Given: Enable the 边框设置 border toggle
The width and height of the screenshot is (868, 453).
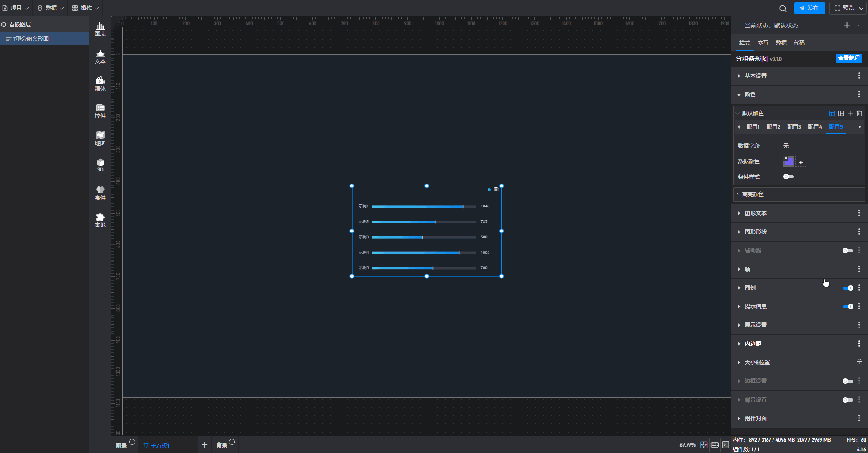Looking at the screenshot, I should coord(848,381).
